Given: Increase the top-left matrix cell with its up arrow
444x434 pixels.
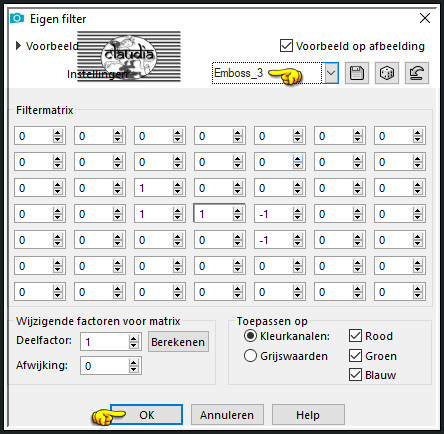Looking at the screenshot, I should (x=58, y=132).
